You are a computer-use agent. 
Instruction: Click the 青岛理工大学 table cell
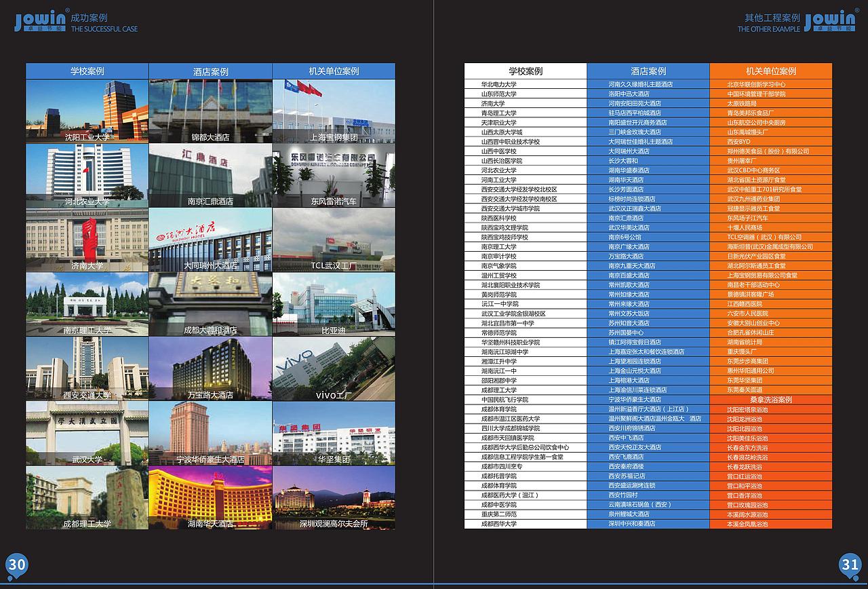(x=526, y=113)
